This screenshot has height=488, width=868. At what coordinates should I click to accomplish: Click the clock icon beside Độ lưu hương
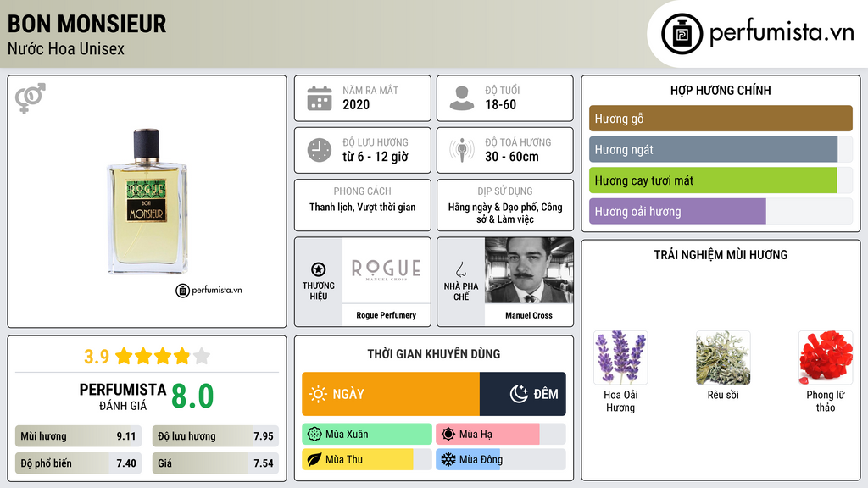click(320, 150)
